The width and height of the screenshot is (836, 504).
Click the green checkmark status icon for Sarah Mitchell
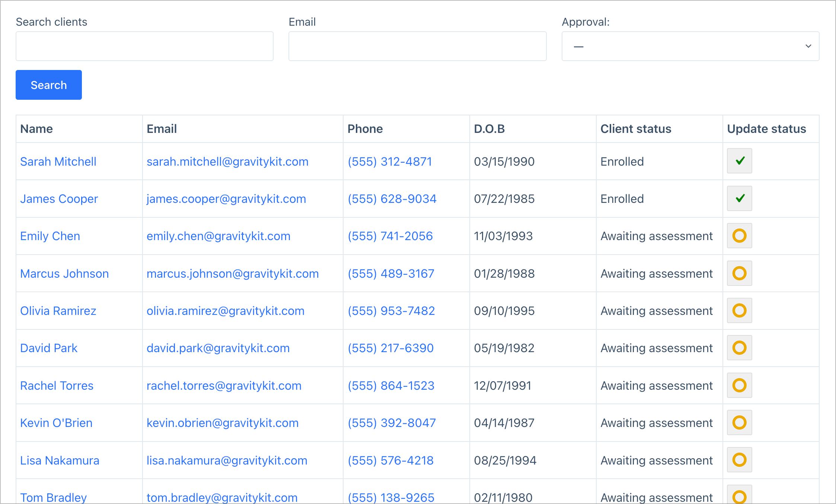coord(739,161)
